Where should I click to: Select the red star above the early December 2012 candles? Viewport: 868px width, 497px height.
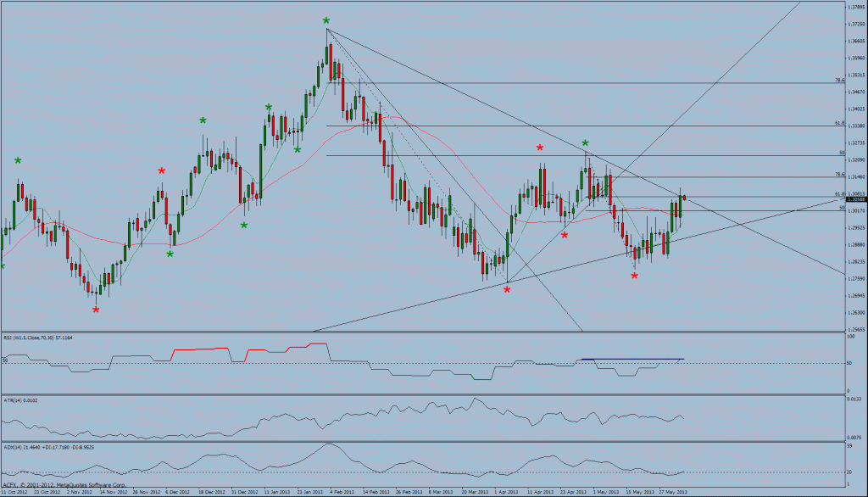[162, 171]
